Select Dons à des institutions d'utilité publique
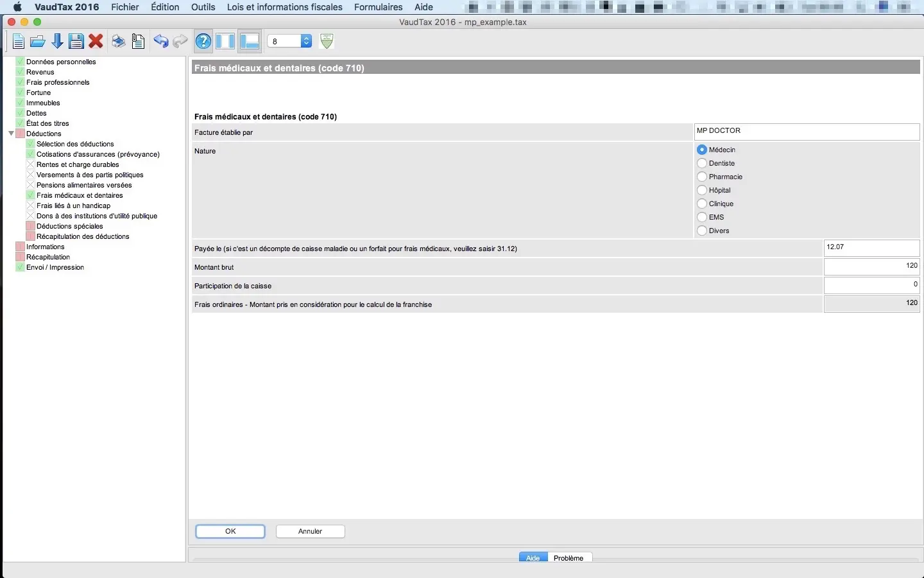Screen dimensions: 924x578 tap(97, 216)
